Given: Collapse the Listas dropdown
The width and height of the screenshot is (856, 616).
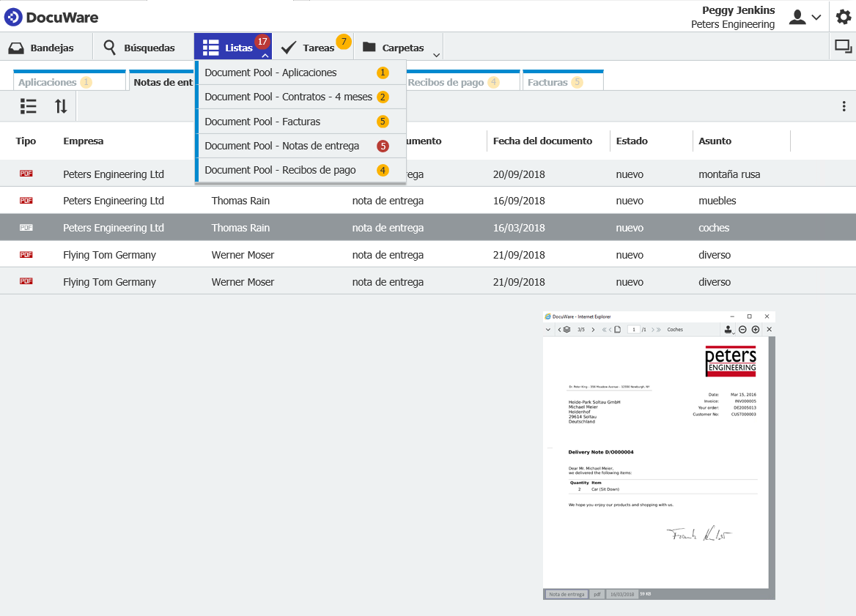Looking at the screenshot, I should point(264,55).
